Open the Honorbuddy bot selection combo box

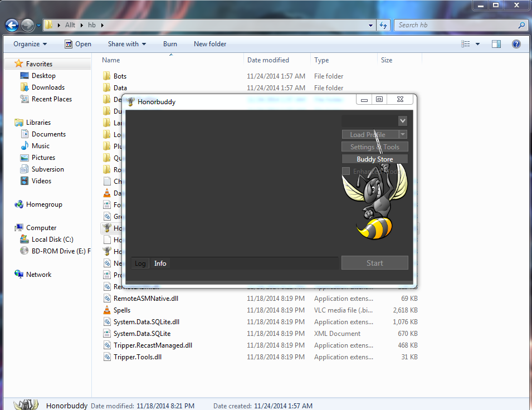point(374,121)
